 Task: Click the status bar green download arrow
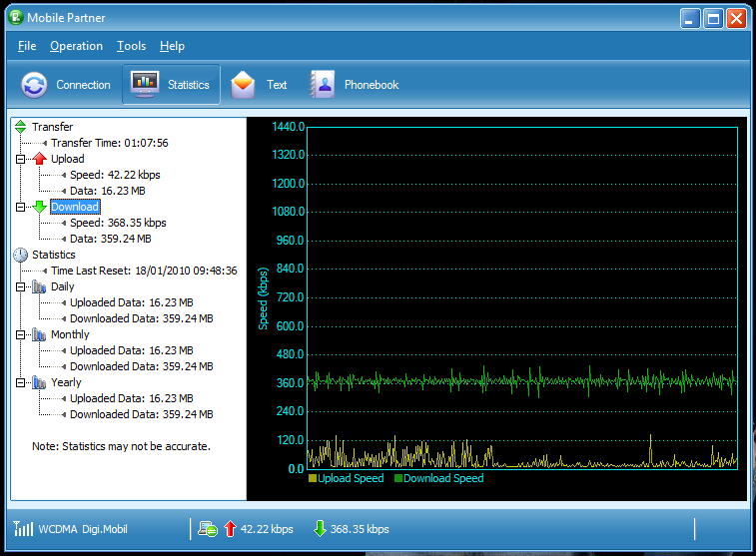[320, 528]
